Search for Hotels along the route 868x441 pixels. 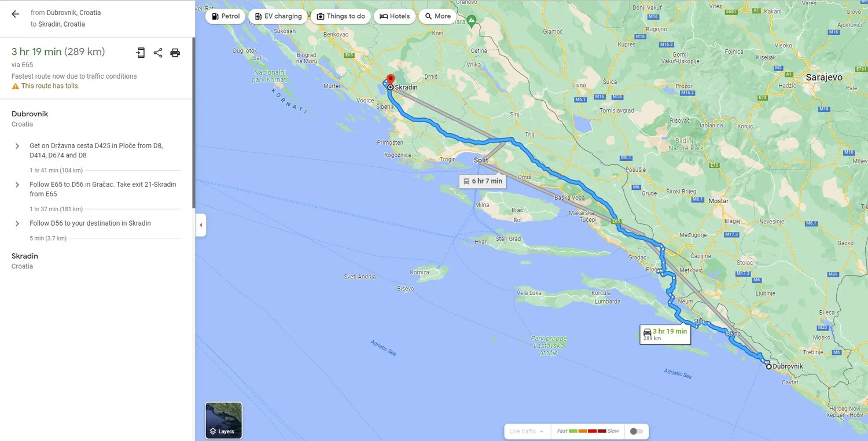395,16
